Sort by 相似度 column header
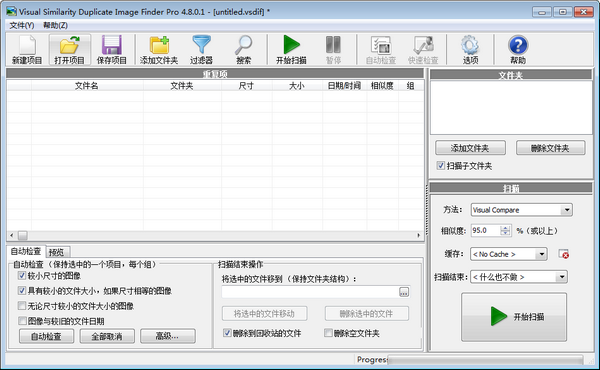The width and height of the screenshot is (600, 370). tap(382, 86)
